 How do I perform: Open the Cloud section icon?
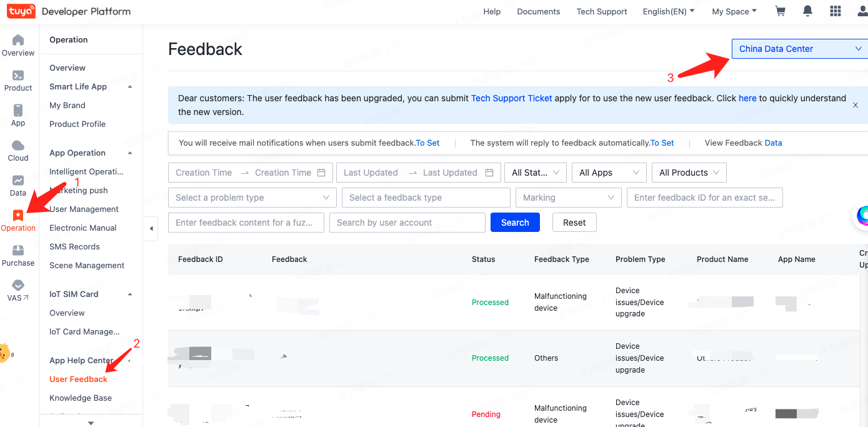[18, 145]
